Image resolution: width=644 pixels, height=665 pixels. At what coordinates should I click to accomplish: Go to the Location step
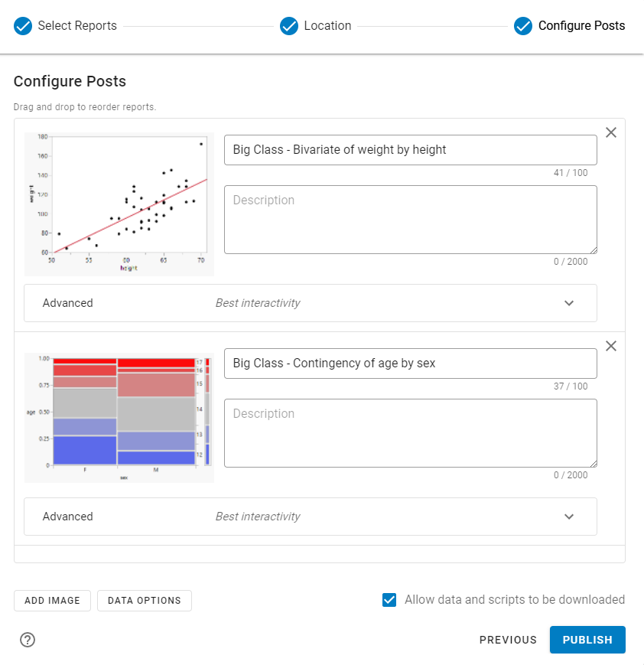327,26
